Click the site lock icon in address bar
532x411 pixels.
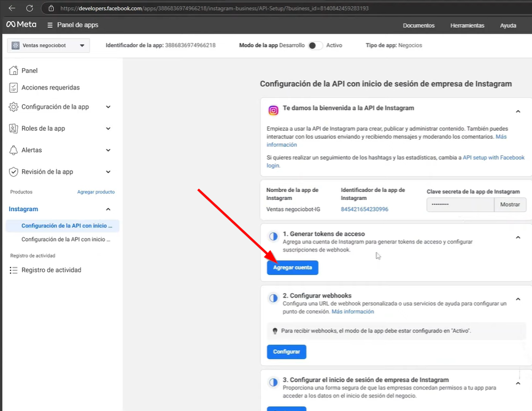click(x=51, y=8)
